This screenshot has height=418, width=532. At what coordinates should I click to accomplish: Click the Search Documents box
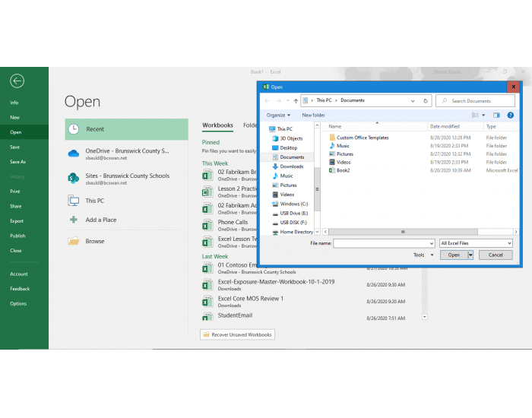475,101
